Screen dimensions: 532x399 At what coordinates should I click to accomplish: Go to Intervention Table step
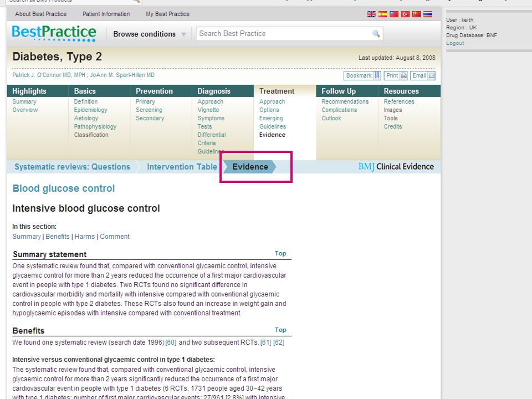pyautogui.click(x=182, y=167)
